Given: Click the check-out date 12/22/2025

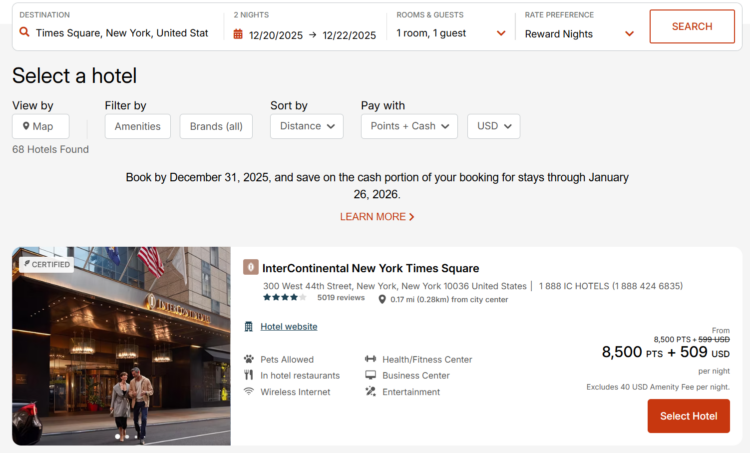Looking at the screenshot, I should 349,35.
